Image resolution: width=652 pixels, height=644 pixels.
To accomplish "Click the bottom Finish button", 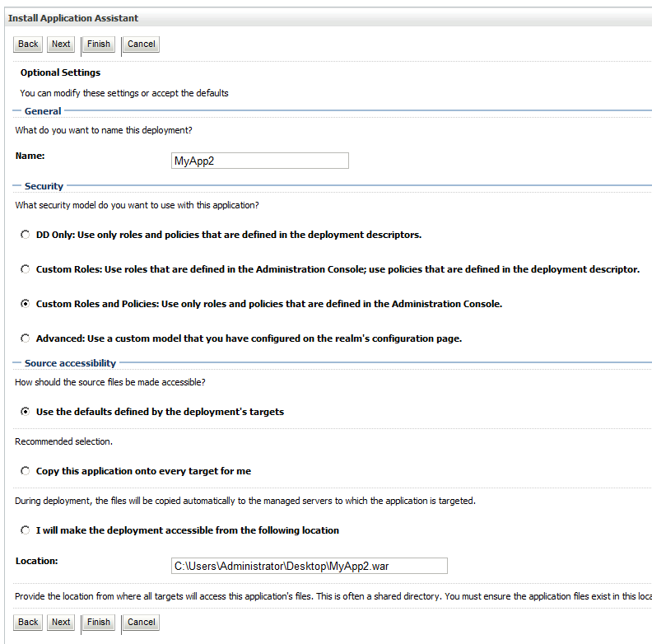I will 99,623.
